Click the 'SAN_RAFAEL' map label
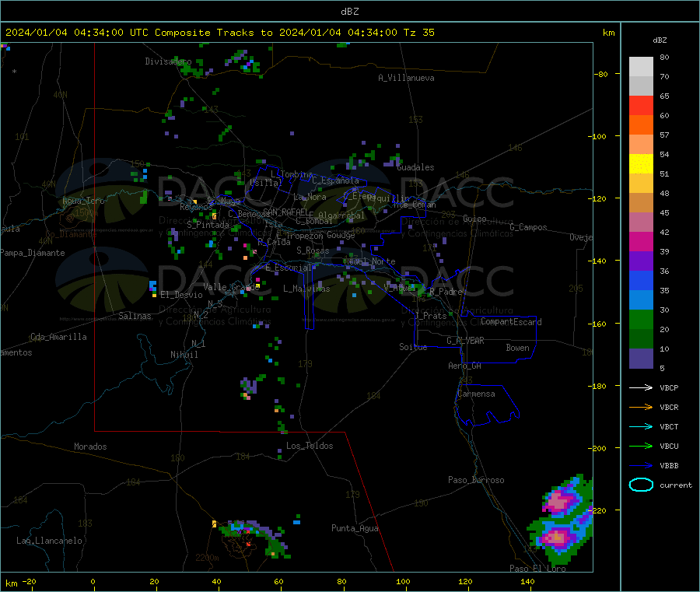700x592 pixels. click(285, 212)
